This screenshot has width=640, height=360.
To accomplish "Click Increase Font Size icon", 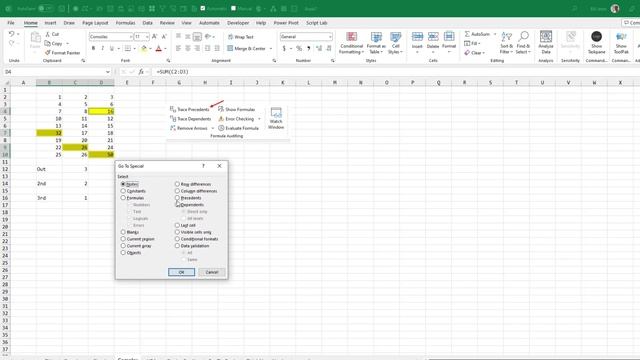I will pos(155,37).
